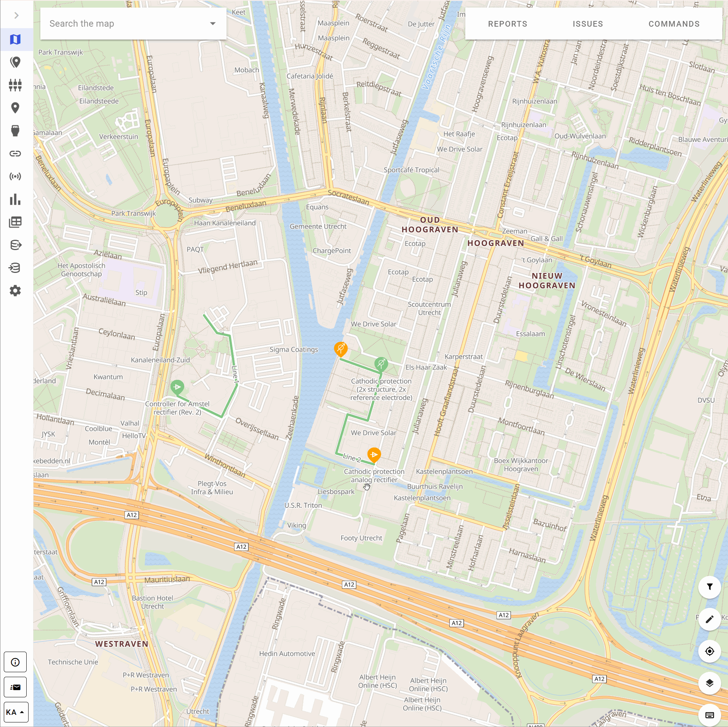Open the statistics bar chart icon

pos(15,199)
